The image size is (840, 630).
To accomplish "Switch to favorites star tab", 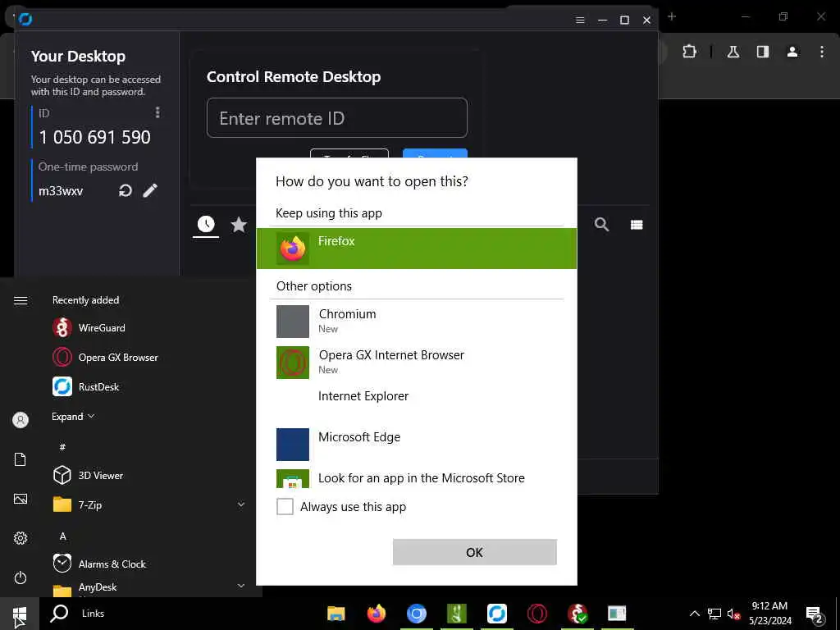I will (x=239, y=225).
